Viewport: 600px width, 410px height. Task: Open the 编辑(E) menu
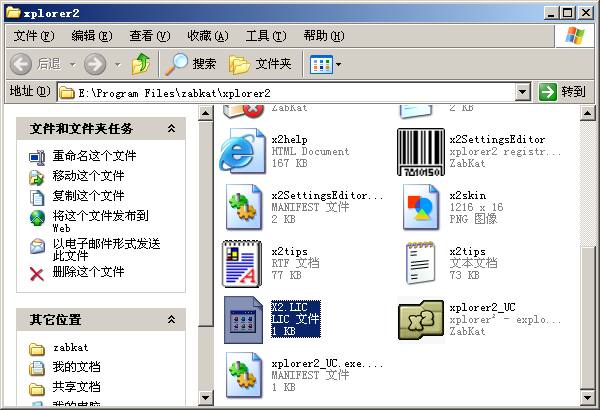(92, 36)
